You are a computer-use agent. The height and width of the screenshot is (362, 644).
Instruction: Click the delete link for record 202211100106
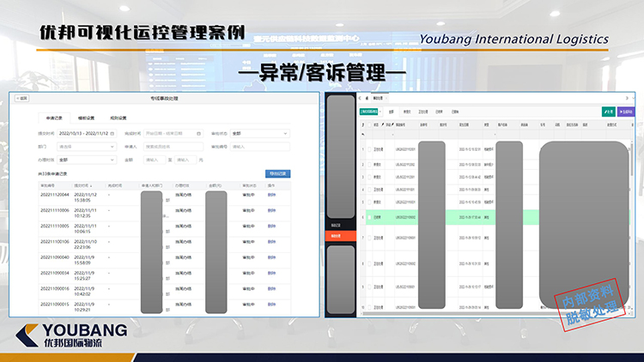tap(271, 242)
